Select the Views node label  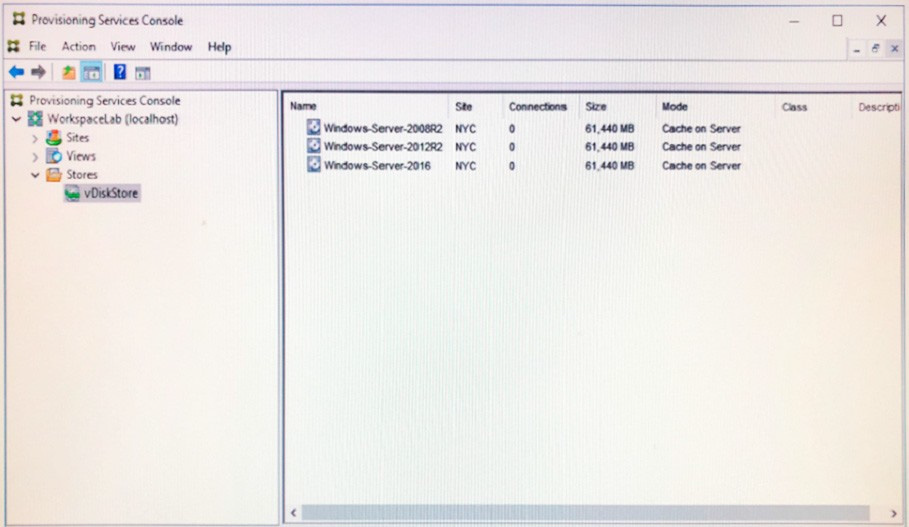(81, 156)
